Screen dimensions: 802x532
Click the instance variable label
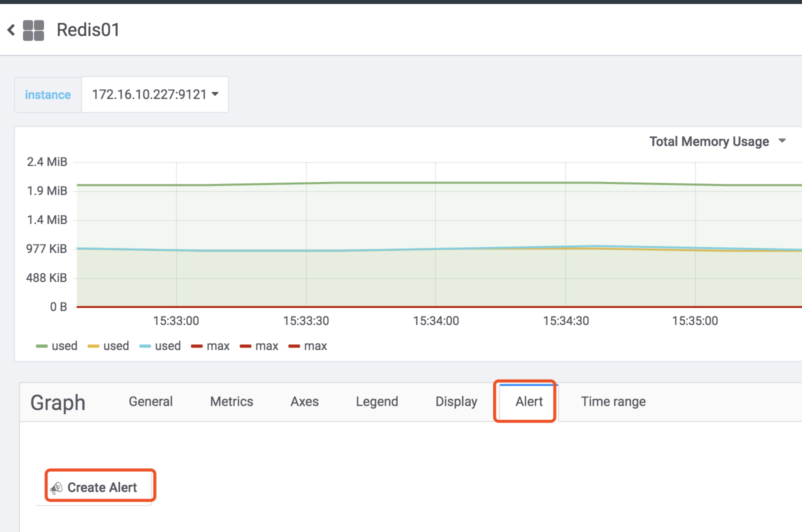48,95
